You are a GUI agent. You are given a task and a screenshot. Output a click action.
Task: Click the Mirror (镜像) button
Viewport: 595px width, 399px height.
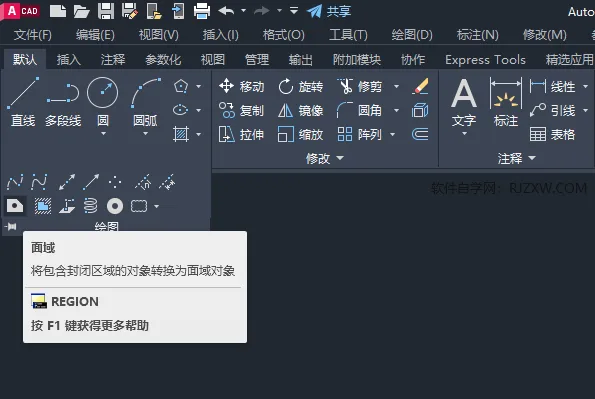click(x=301, y=110)
